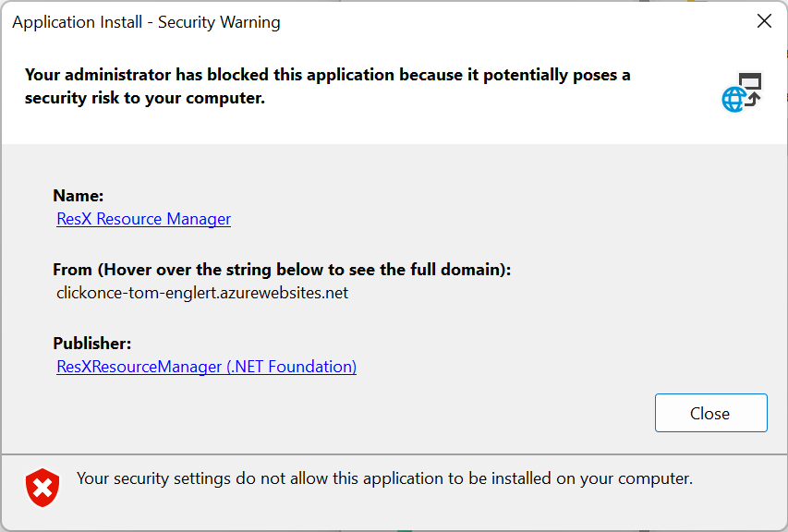Open the ResXResourceManager (.NET Foundation) publisher link

[x=206, y=367]
